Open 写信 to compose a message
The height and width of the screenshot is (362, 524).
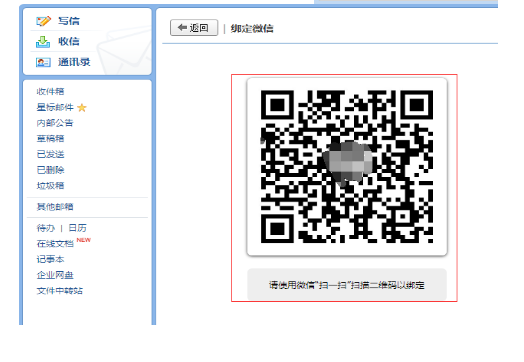(x=69, y=21)
